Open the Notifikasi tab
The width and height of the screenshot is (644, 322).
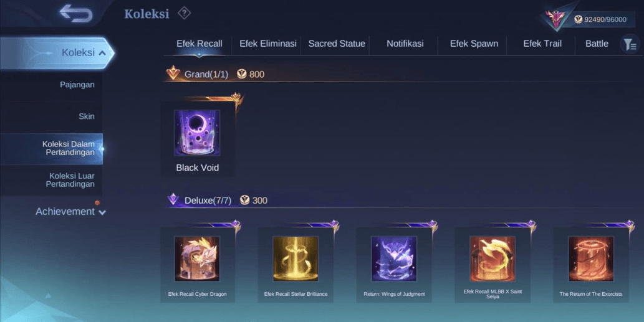click(x=405, y=44)
